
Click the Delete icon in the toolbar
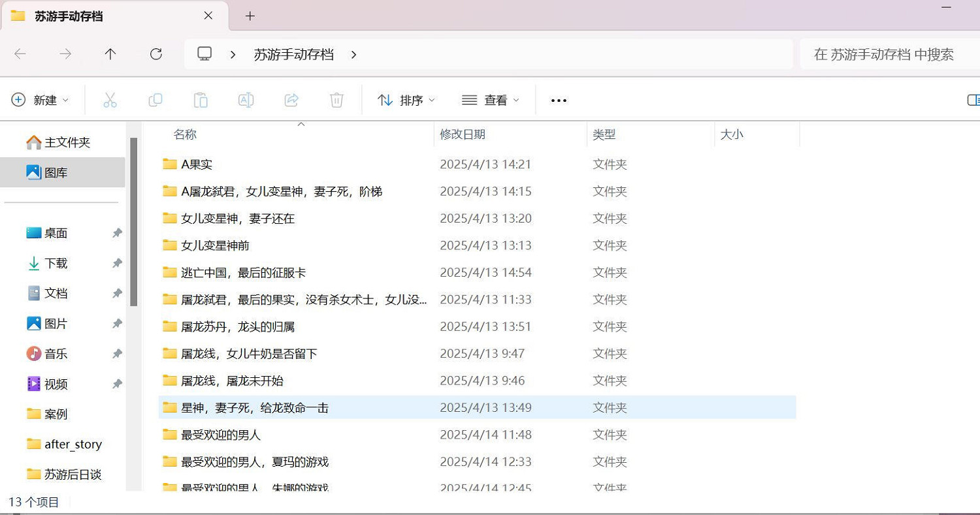336,99
